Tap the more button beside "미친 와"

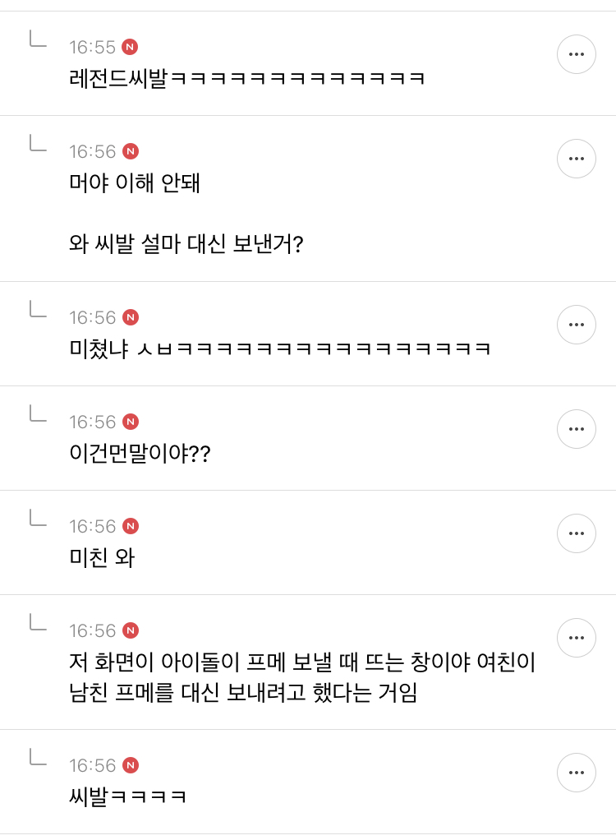(576, 533)
